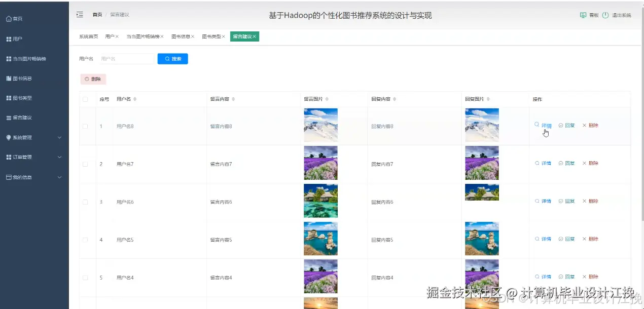Viewport: 644px width, 309px height.
Task: Open the lavender 留言图片 in row 5
Action: coord(320,277)
